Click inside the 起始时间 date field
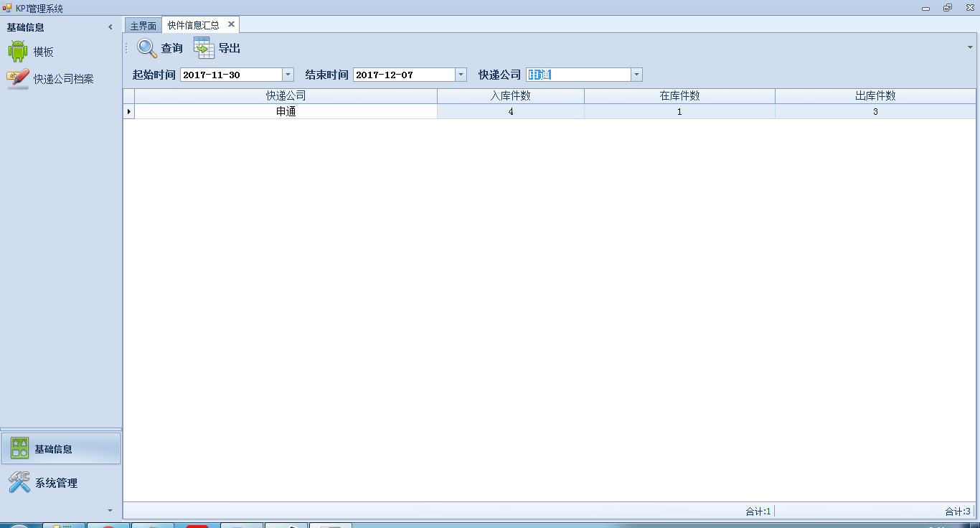980x528 pixels. 230,75
